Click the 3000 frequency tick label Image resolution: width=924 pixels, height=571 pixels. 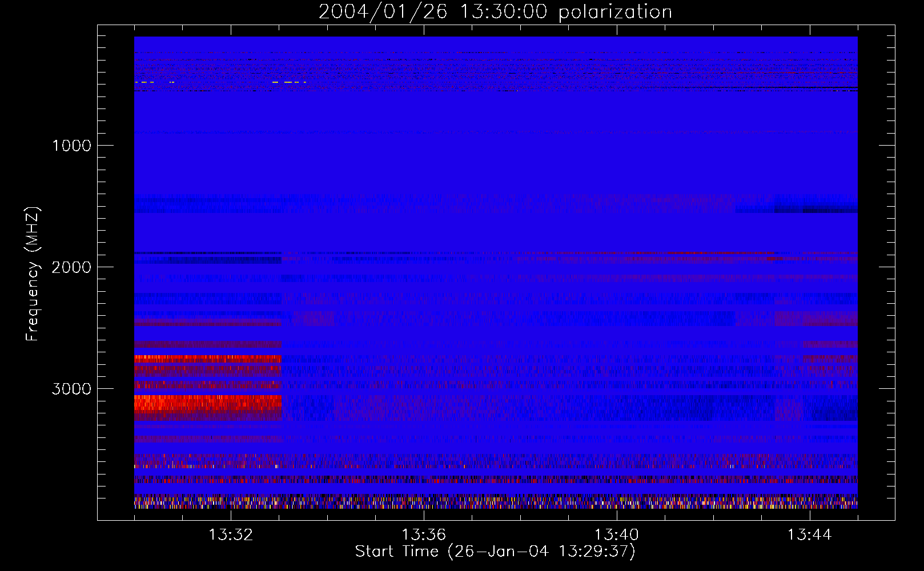point(71,389)
